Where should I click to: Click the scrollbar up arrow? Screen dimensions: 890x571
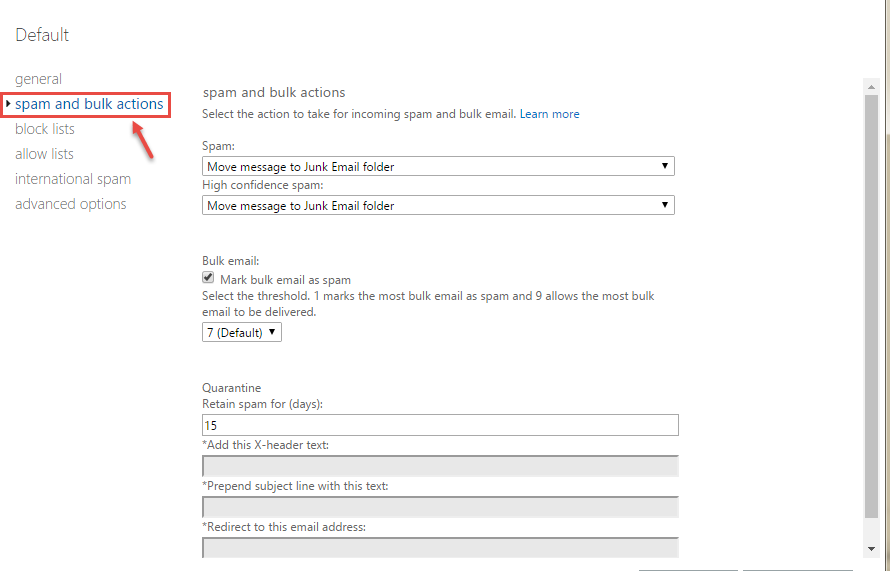coord(870,87)
